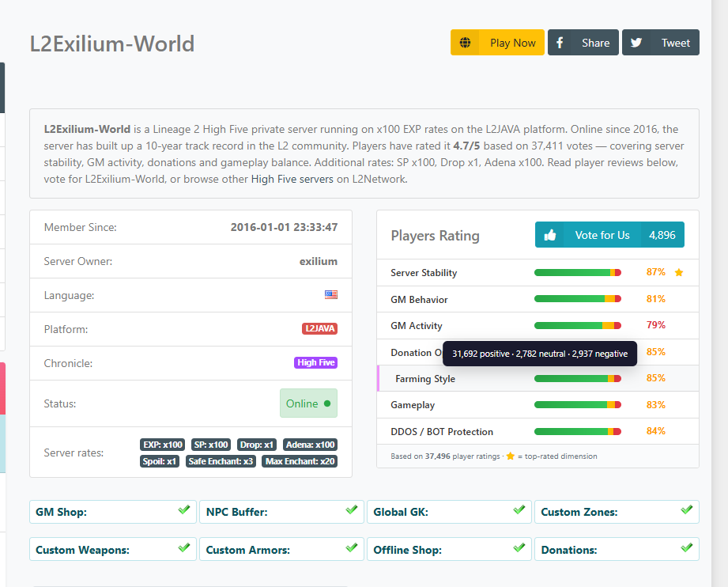Share the server on Facebook
Screen dimensions: 728x587
(x=583, y=43)
